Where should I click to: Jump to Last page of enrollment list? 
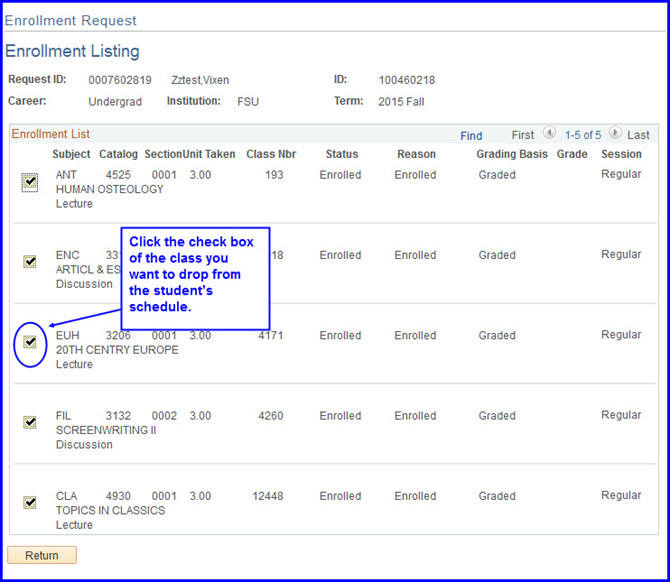(638, 135)
